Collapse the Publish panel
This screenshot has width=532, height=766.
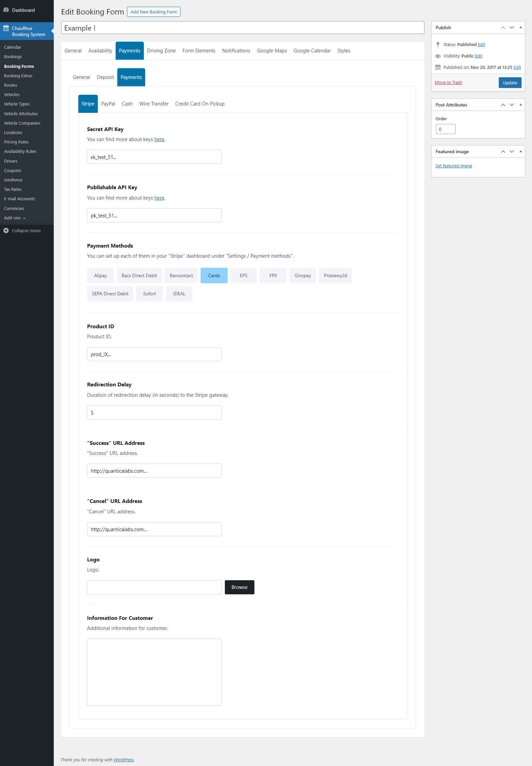[521, 28]
